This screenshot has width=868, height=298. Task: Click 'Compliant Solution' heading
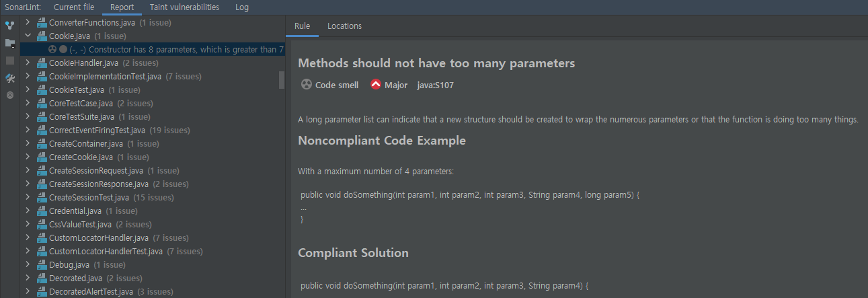tap(353, 253)
